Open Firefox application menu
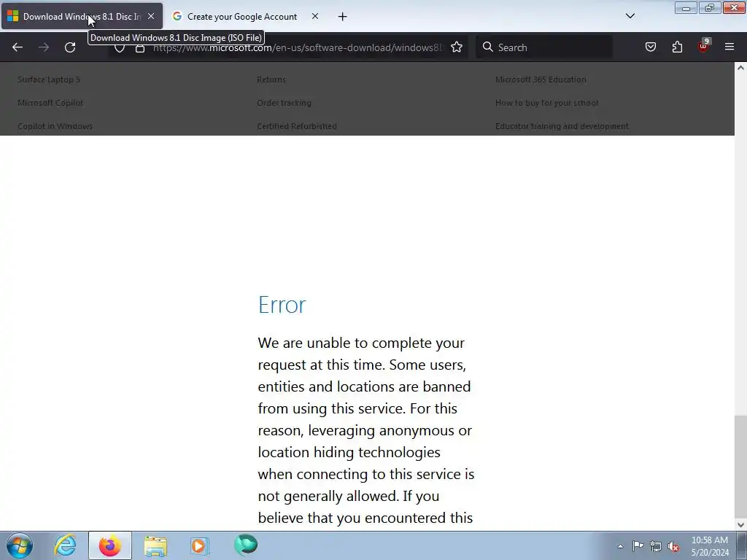The image size is (747, 560). pos(729,47)
